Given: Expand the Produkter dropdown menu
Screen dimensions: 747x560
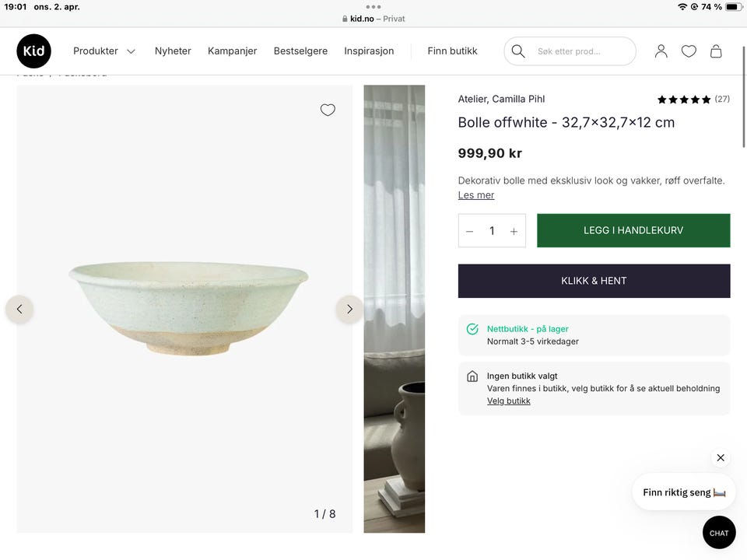Looking at the screenshot, I should point(104,51).
